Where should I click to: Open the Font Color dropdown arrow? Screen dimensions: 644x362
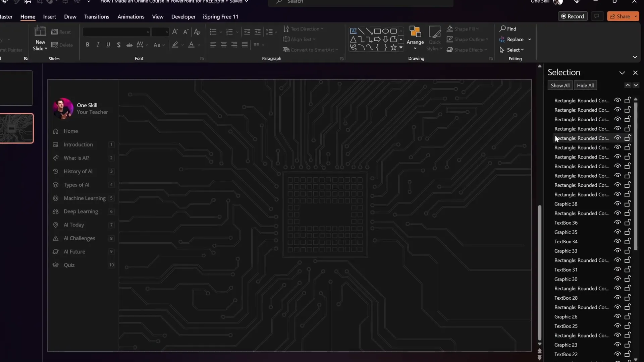pyautogui.click(x=198, y=45)
